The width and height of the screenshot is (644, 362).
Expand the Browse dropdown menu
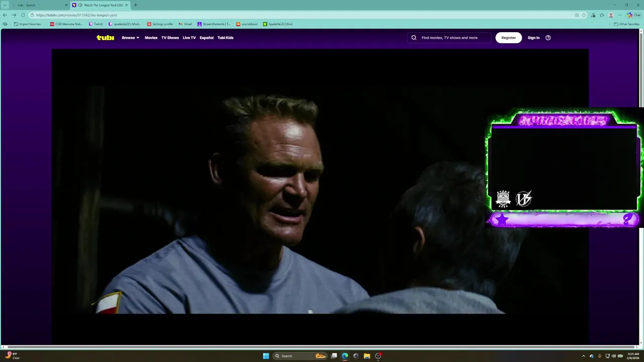click(x=130, y=38)
